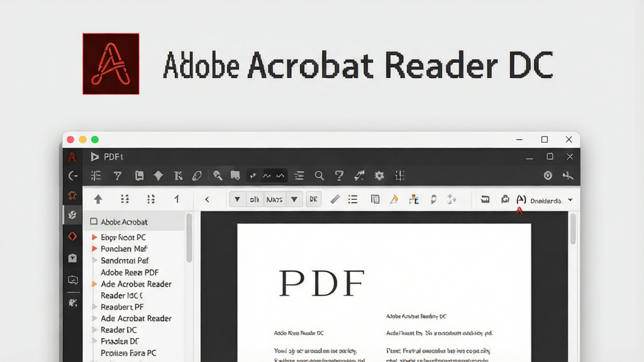Click the column grid icon in the dark toolbar
The width and height of the screenshot is (644, 362).
click(x=399, y=176)
